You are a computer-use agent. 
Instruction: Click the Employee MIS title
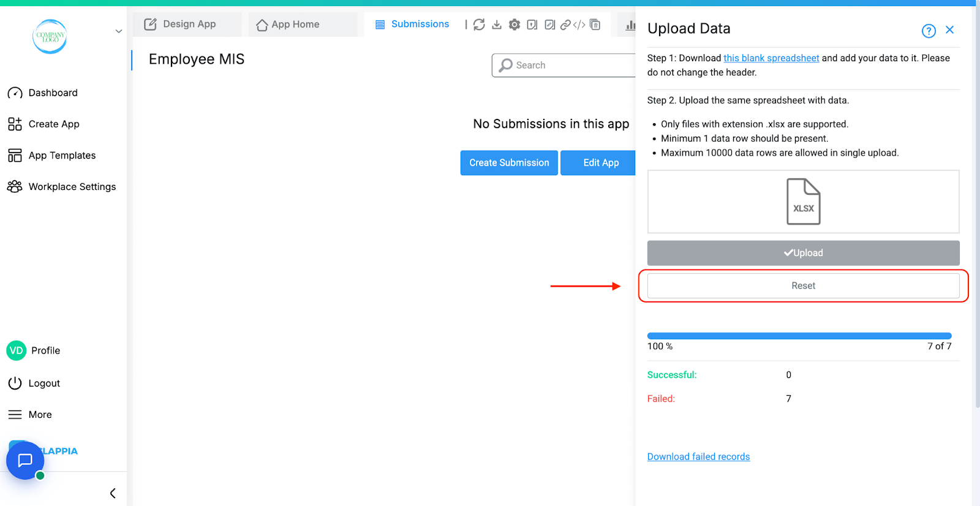coord(197,59)
